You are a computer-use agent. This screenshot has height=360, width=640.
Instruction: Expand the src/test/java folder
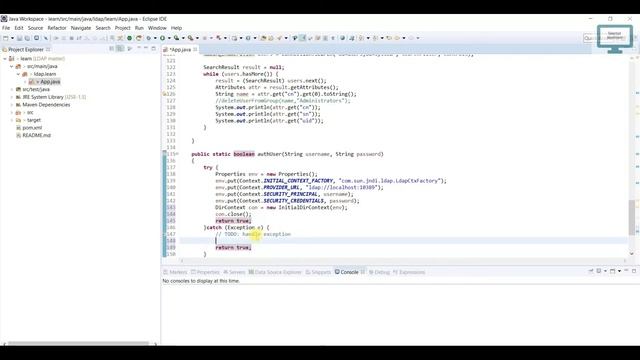pos(11,89)
